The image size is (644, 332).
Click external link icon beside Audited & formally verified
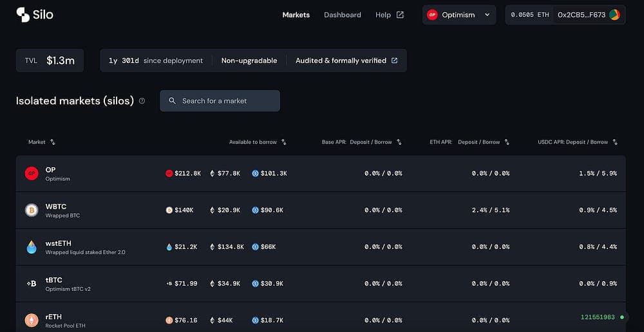[x=394, y=60]
